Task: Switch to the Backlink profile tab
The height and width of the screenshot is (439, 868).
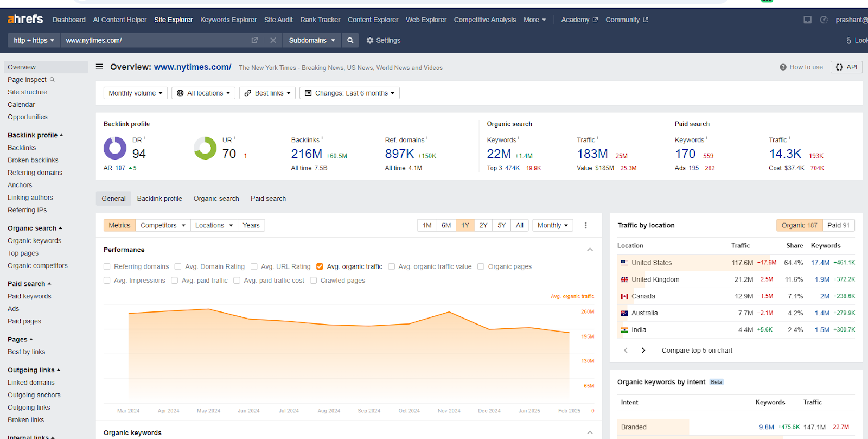Action: [x=159, y=199]
